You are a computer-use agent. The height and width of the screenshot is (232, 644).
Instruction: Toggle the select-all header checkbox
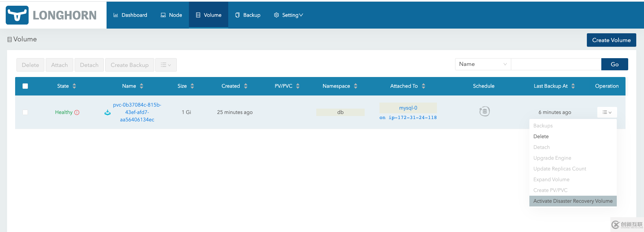[25, 86]
